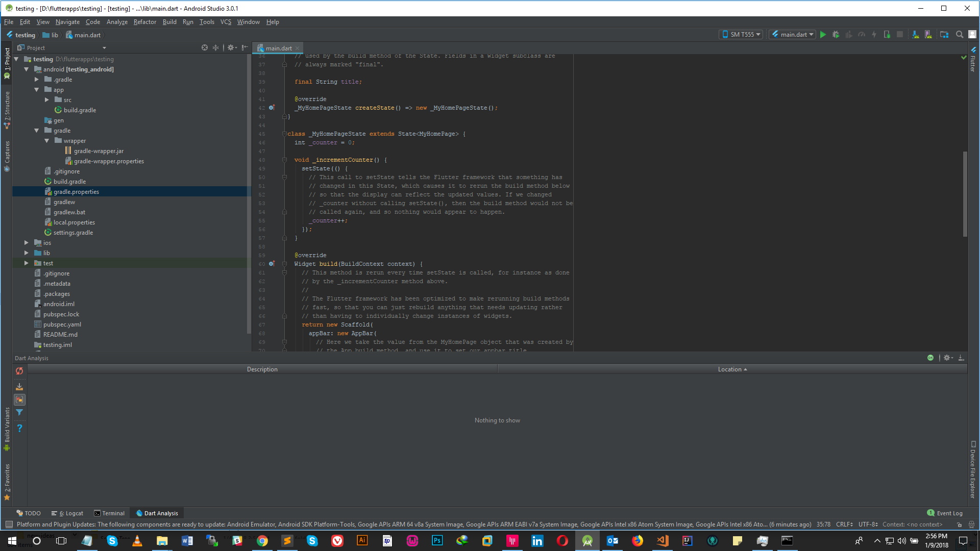Click the Flutter hot reload lightning icon

click(874, 35)
